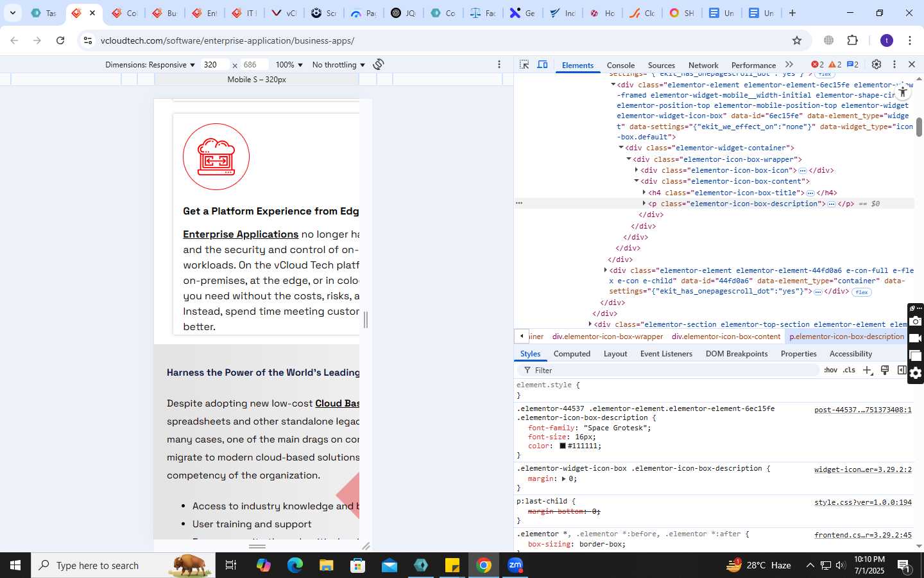Viewport: 924px width, 578px height.
Task: Toggle the .cls classes panel
Action: [x=849, y=370]
